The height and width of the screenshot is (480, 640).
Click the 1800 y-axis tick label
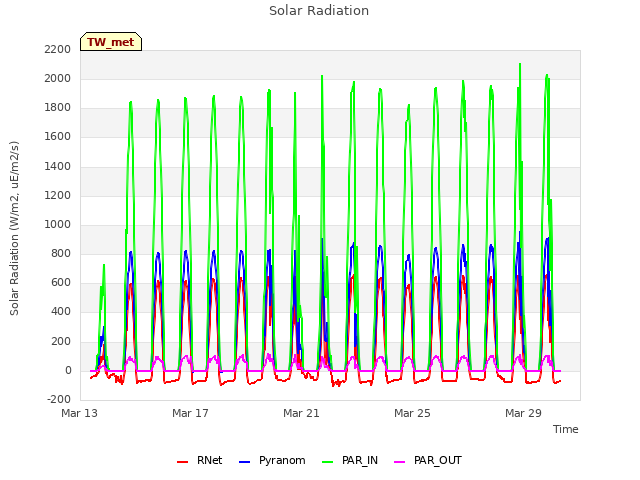(x=58, y=108)
